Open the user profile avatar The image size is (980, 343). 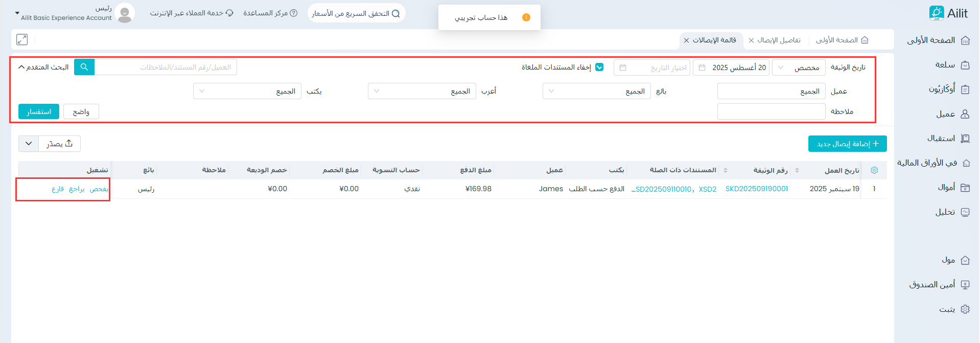125,13
